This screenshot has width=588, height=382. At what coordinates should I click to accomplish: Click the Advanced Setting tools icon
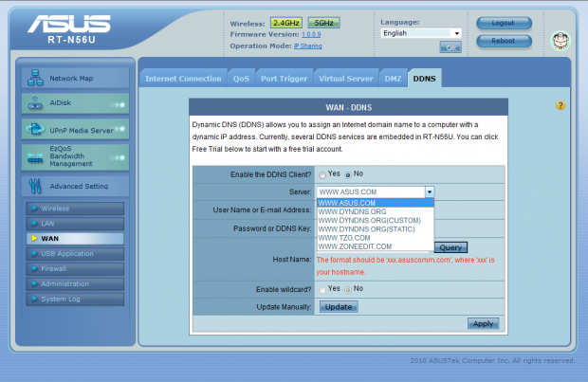tap(35, 186)
